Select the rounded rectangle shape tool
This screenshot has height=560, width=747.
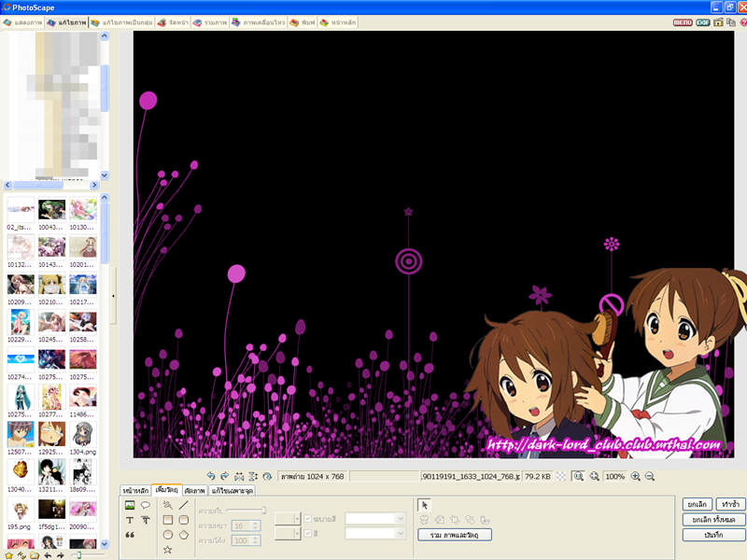[x=183, y=520]
